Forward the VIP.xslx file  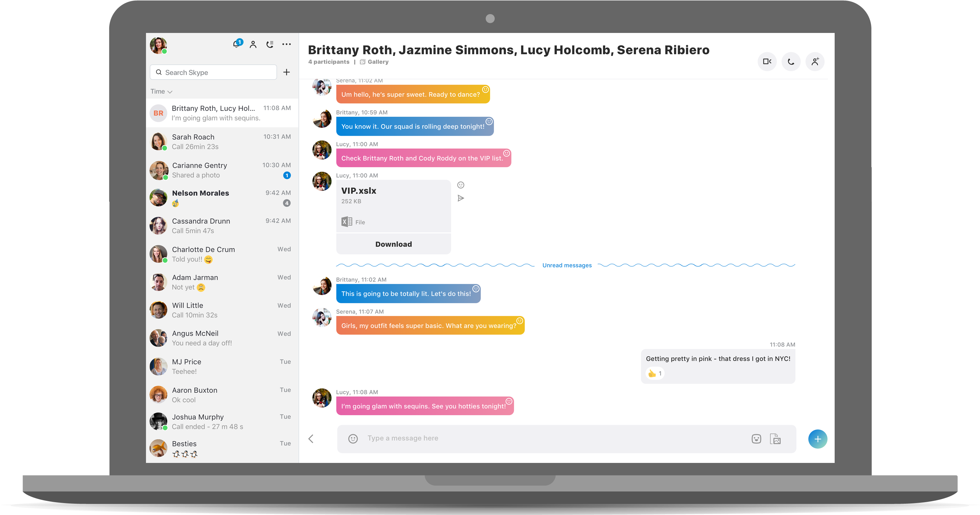(461, 198)
